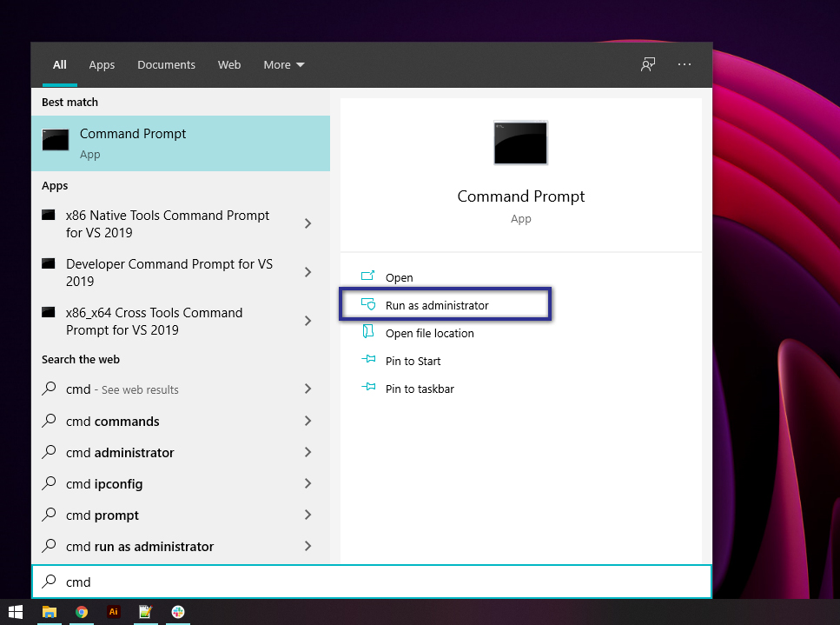The height and width of the screenshot is (625, 840).
Task: Run Command Prompt as administrator
Action: [437, 305]
